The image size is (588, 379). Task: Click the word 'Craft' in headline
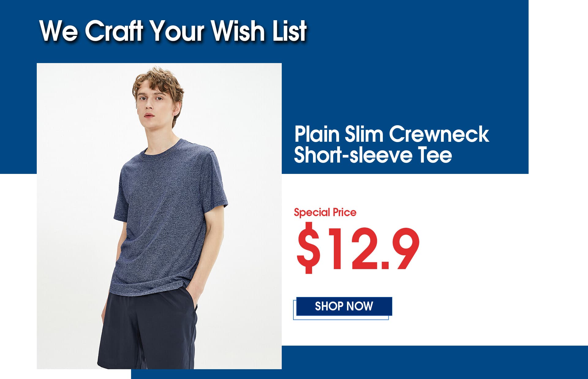coord(114,30)
